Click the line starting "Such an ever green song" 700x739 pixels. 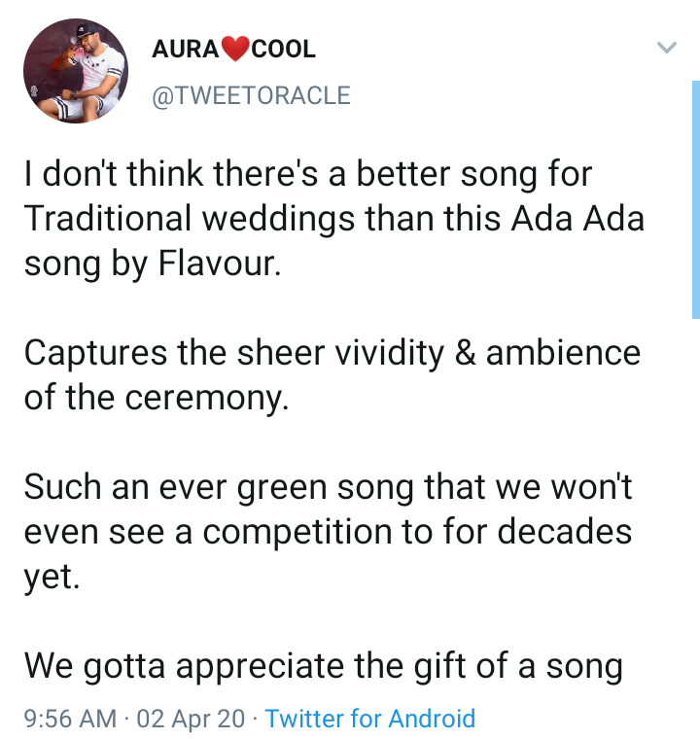coord(328,488)
